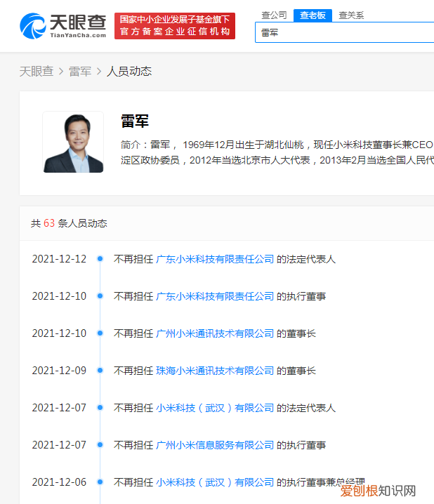Image resolution: width=434 pixels, height=504 pixels.
Task: Open 广州小米通讯技术有限公司 link
Action: (215, 333)
